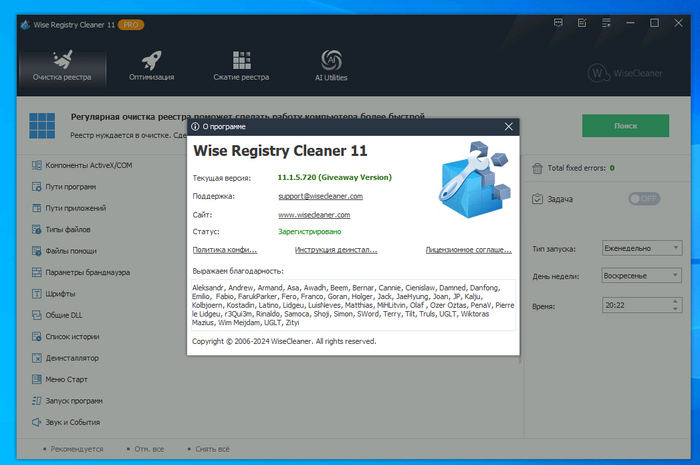Close the О программе dialog
The image size is (700, 465).
509,127
